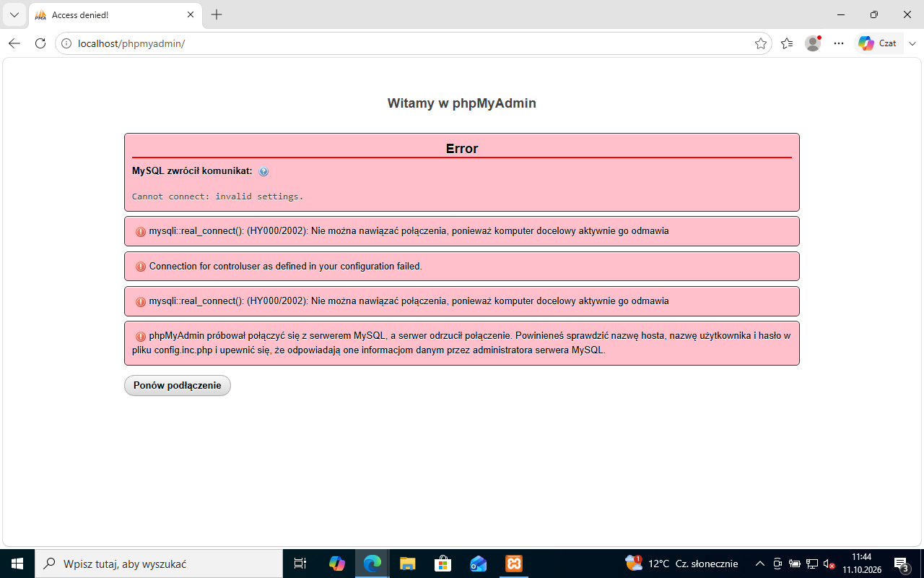Click the Error heading text
The height and width of the screenshot is (578, 924).
coord(462,149)
